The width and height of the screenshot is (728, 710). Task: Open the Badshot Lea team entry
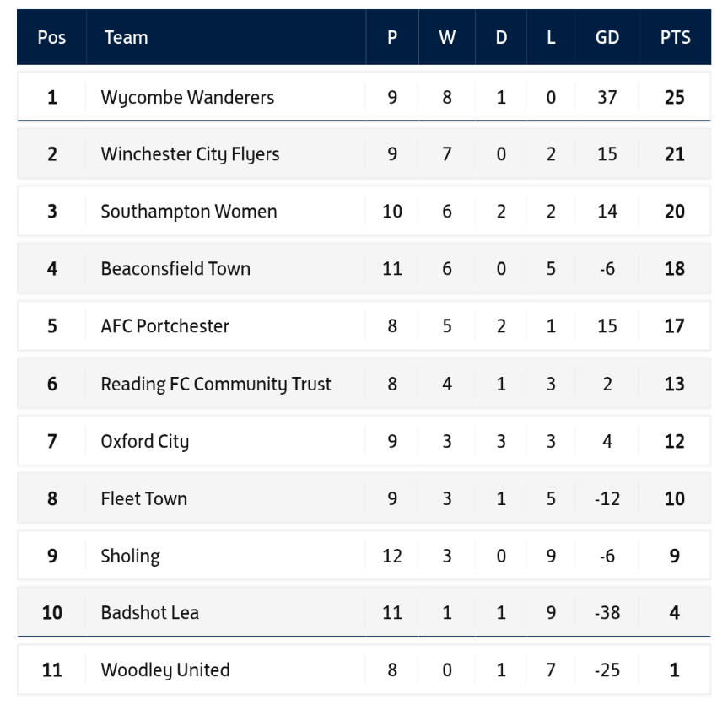tap(149, 612)
